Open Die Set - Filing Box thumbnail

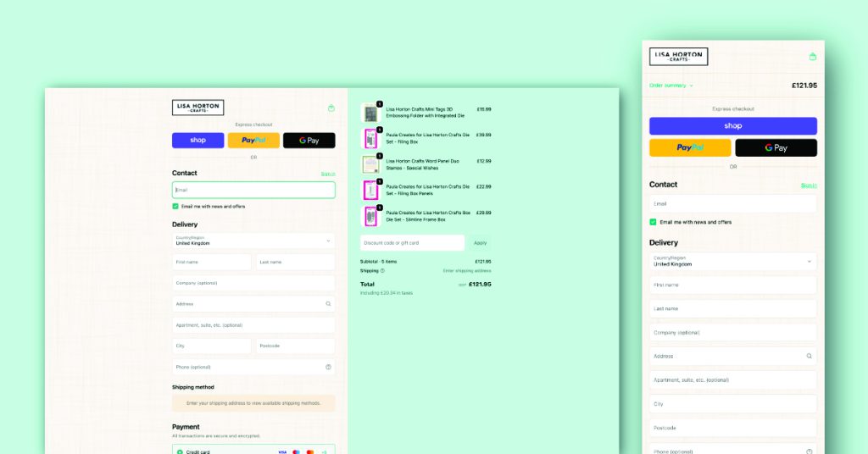pyautogui.click(x=370, y=138)
